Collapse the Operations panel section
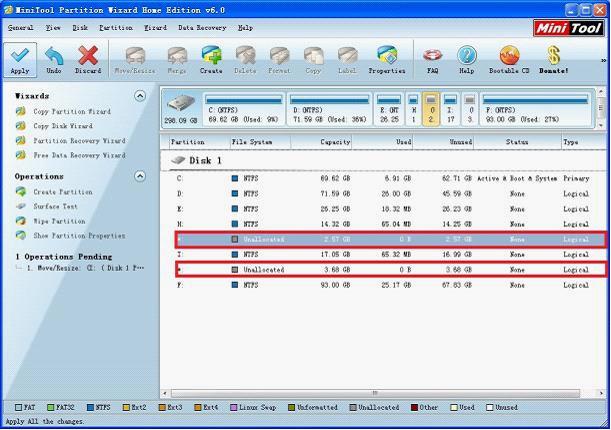 click(x=140, y=177)
